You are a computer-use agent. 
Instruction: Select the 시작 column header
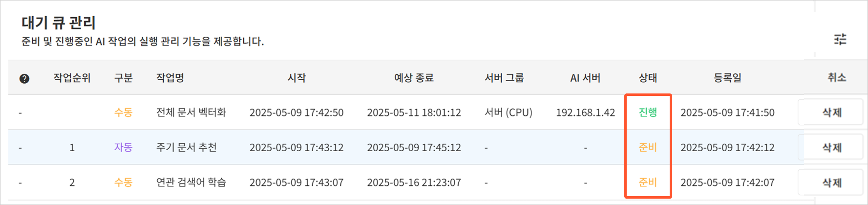click(x=296, y=78)
